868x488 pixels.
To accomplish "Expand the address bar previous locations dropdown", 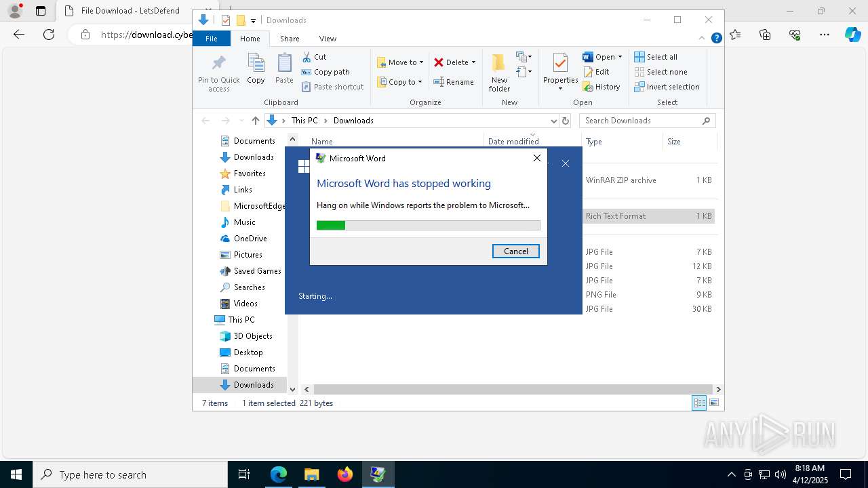I will point(554,121).
